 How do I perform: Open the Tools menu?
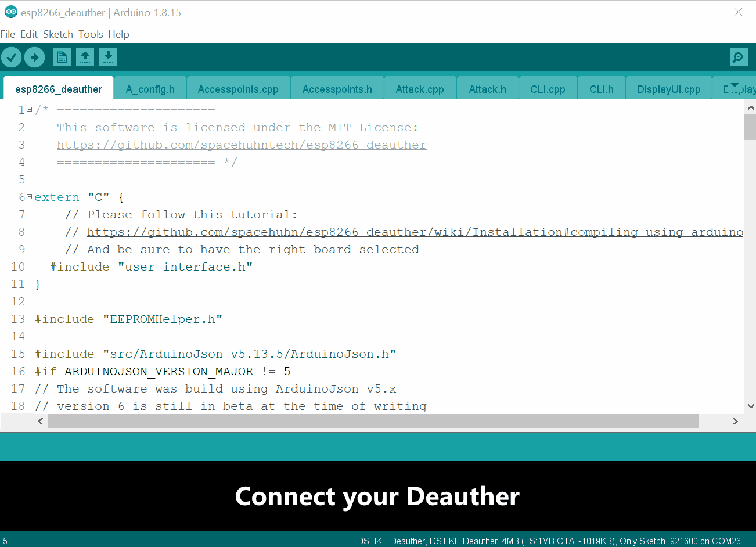(x=91, y=34)
